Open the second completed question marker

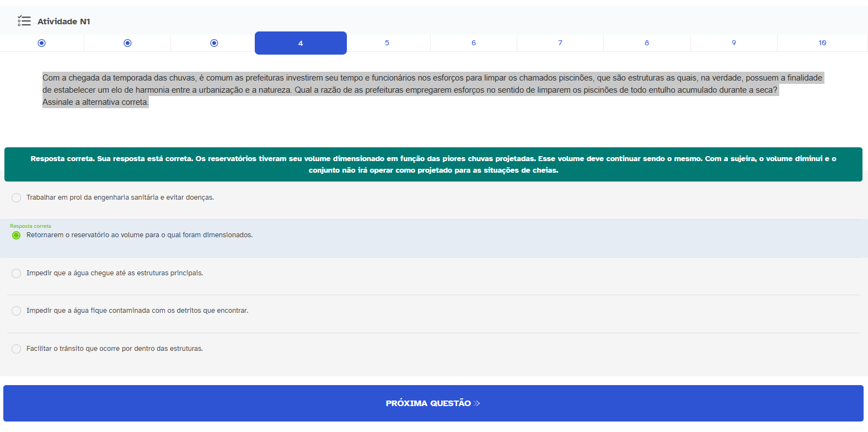(127, 43)
